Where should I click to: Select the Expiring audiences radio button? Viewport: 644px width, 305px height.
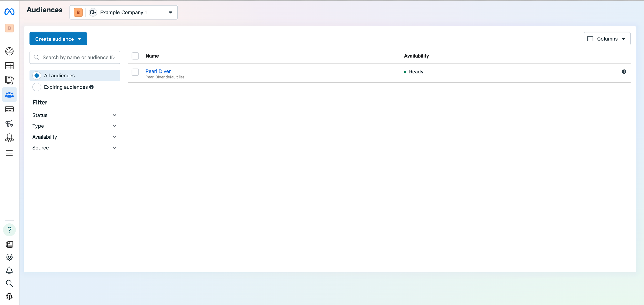pyautogui.click(x=37, y=87)
